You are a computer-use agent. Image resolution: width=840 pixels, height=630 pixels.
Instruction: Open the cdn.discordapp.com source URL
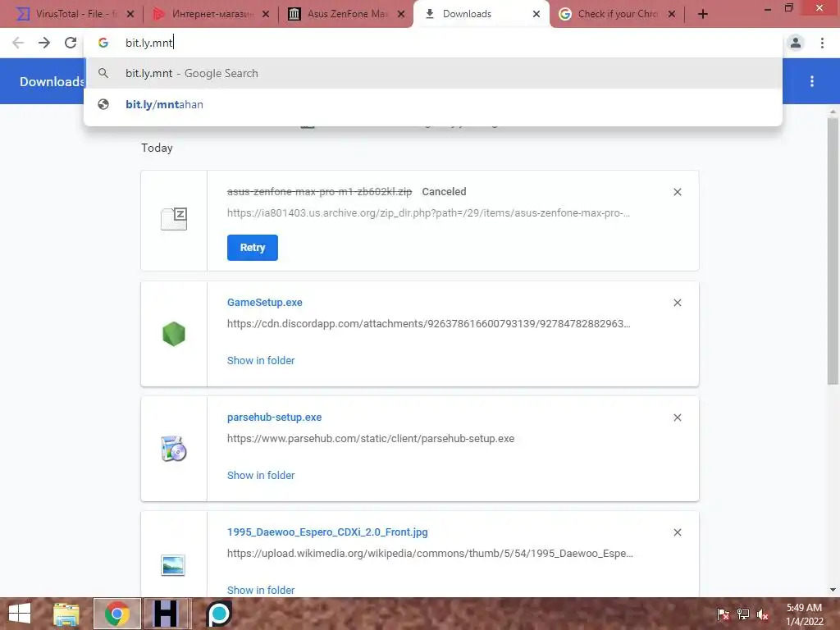click(428, 324)
